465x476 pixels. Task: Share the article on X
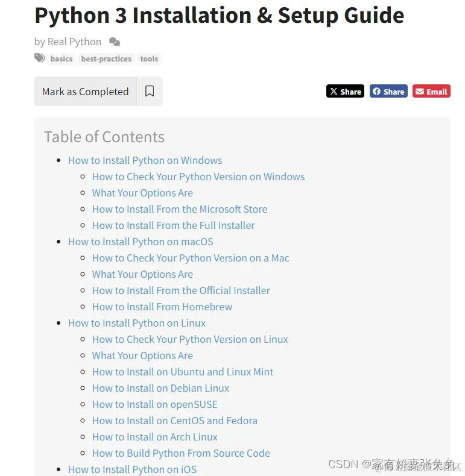click(x=345, y=91)
